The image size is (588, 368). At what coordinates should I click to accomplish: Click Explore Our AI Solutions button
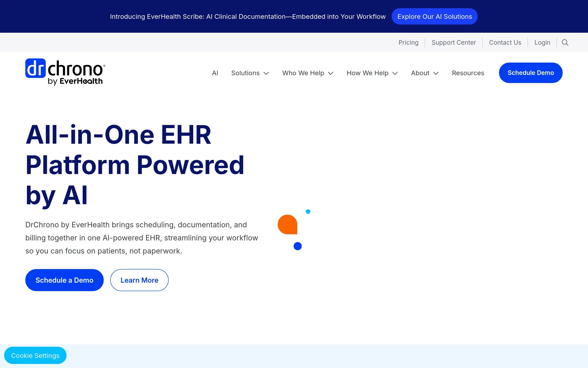pyautogui.click(x=434, y=16)
